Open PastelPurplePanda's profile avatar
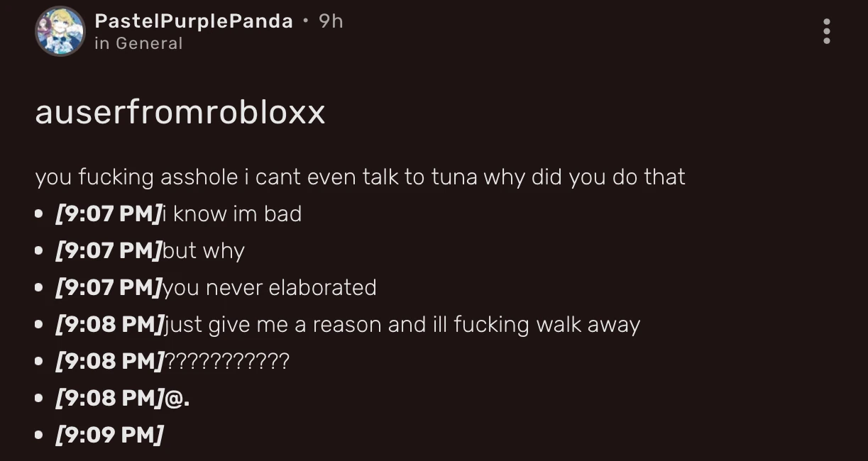The image size is (868, 461). tap(60, 31)
